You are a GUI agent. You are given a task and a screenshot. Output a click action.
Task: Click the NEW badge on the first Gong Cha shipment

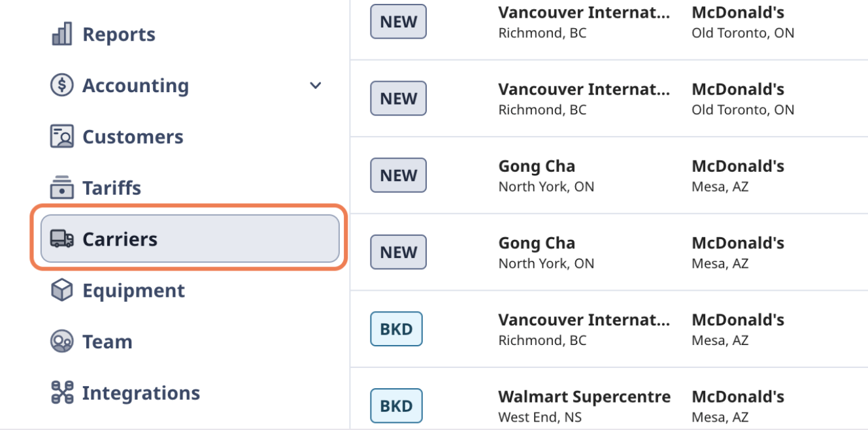tap(398, 174)
